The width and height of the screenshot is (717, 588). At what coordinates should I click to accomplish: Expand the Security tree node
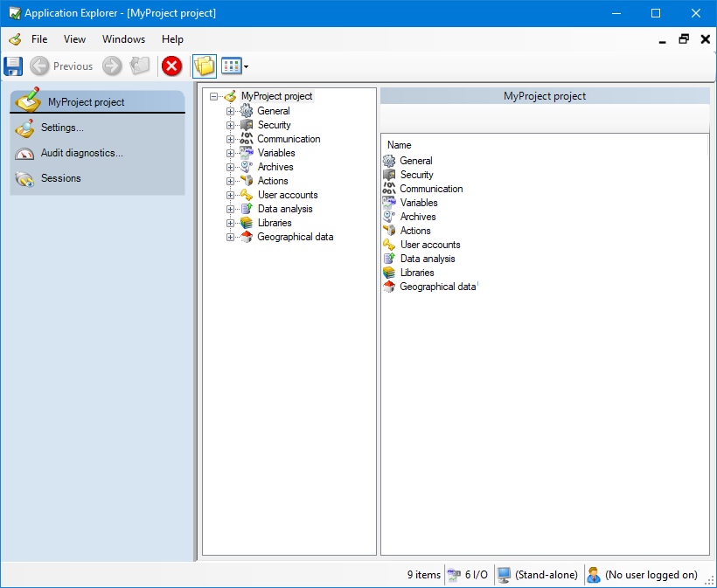231,125
